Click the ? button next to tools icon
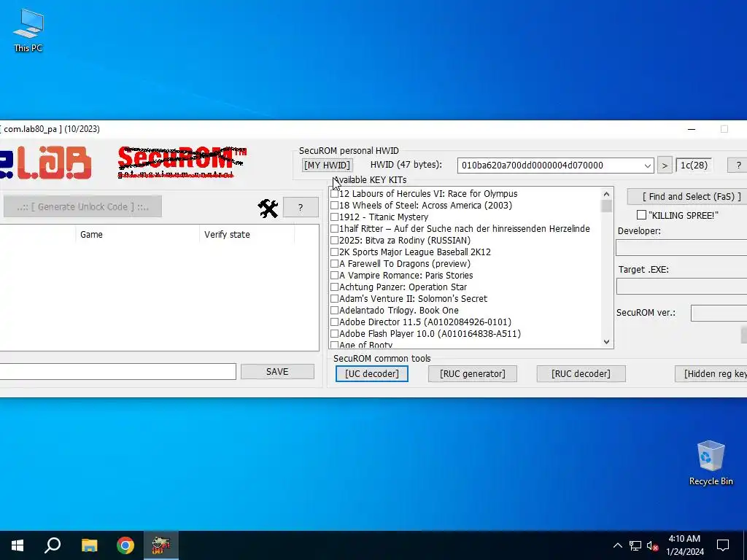 (x=301, y=208)
